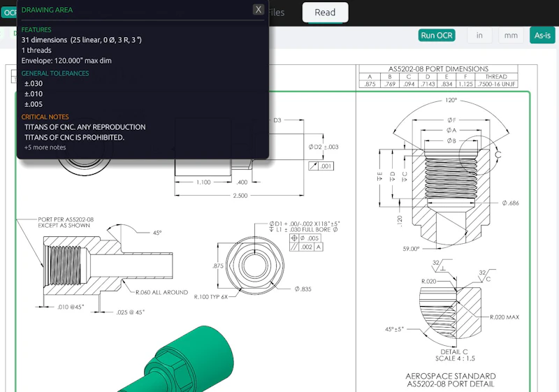Click the '.010 @45°' chamfer dimension
This screenshot has height=392, width=559.
(71, 307)
